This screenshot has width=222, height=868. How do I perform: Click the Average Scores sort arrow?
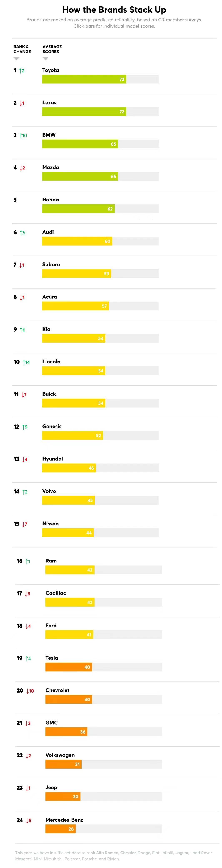(x=45, y=59)
